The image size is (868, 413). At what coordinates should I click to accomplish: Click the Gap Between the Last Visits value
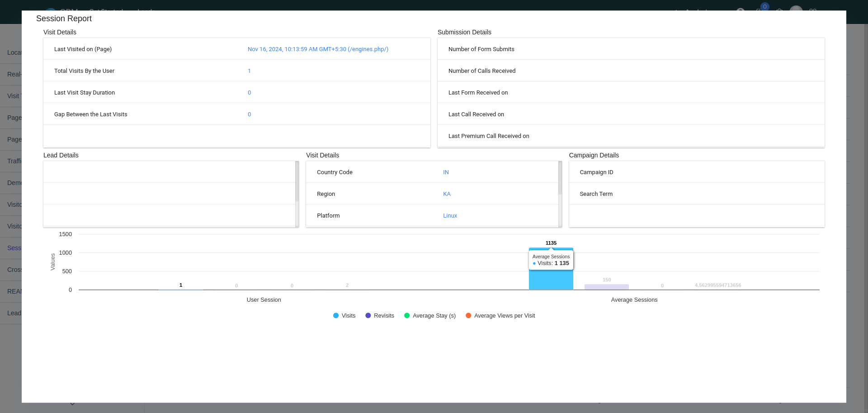pyautogui.click(x=249, y=114)
